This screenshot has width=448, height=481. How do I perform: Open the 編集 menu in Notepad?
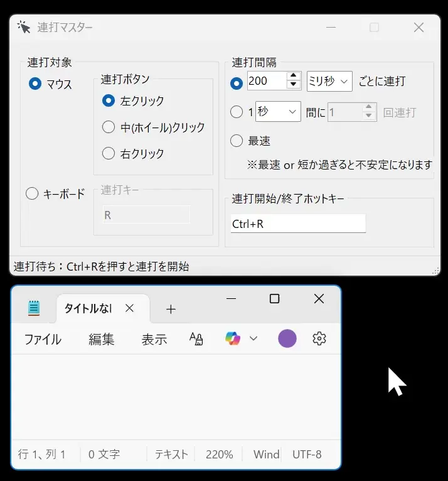tap(102, 339)
